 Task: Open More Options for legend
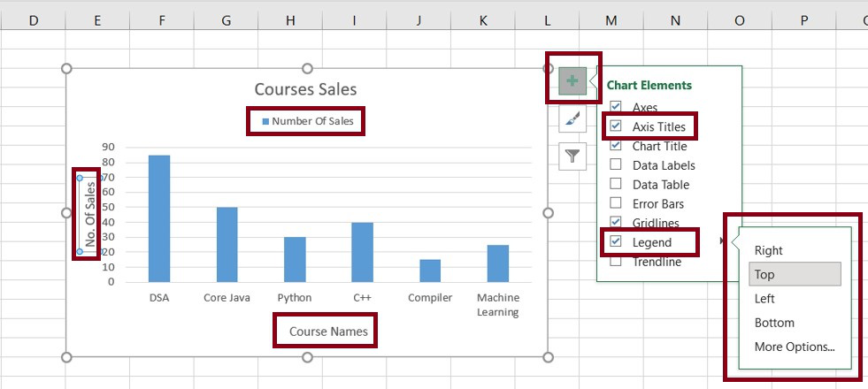794,347
